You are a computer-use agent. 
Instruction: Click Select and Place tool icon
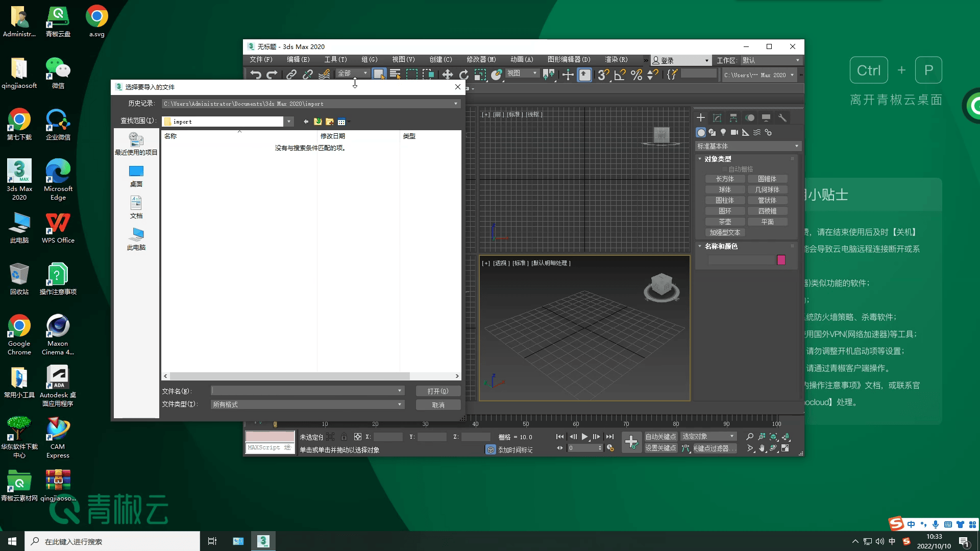pyautogui.click(x=496, y=75)
